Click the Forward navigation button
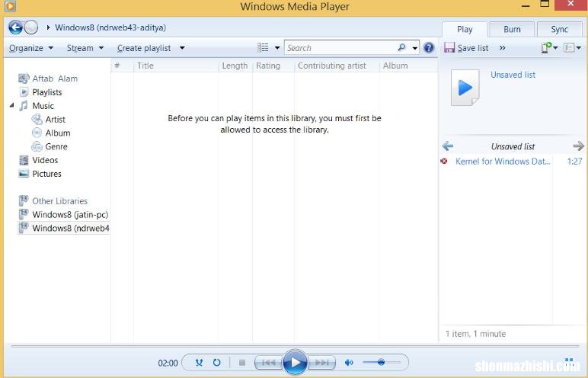 click(30, 27)
